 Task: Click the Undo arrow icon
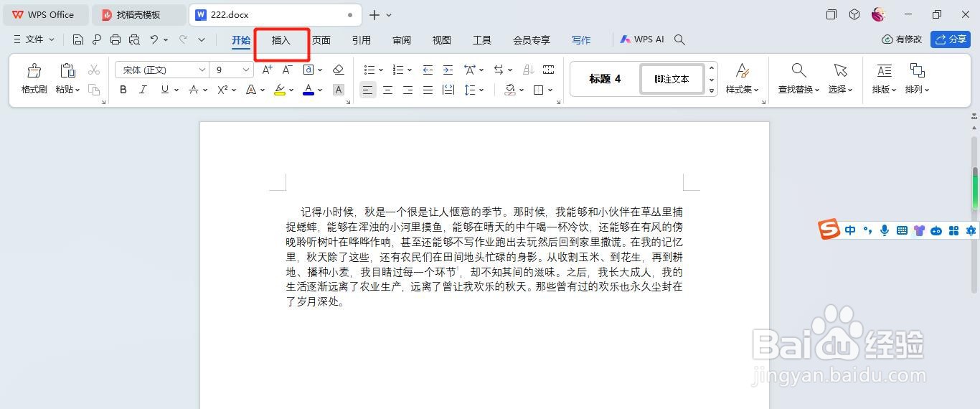(154, 40)
